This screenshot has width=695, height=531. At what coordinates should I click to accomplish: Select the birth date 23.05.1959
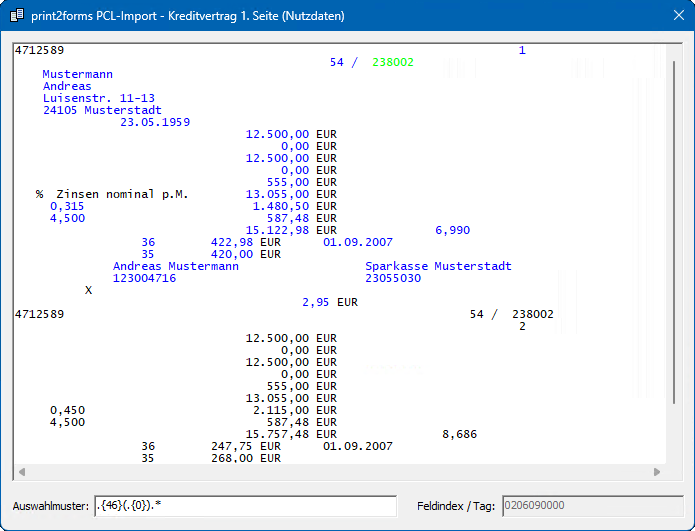coord(155,122)
